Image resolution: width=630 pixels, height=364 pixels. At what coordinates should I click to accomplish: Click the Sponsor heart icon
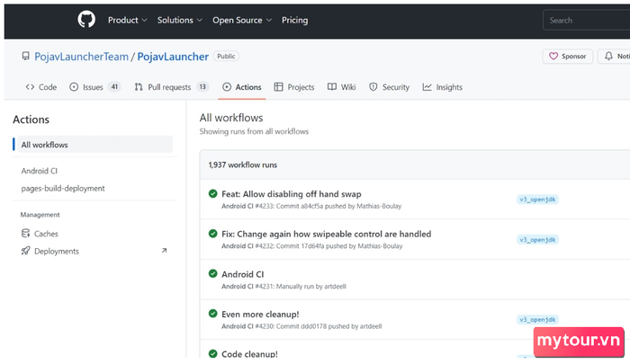coord(553,57)
